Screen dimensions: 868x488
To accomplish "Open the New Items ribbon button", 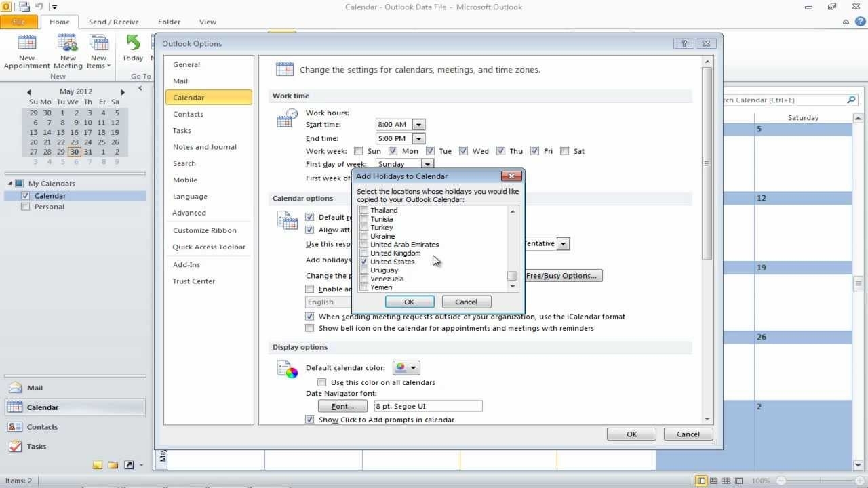I will coord(98,52).
